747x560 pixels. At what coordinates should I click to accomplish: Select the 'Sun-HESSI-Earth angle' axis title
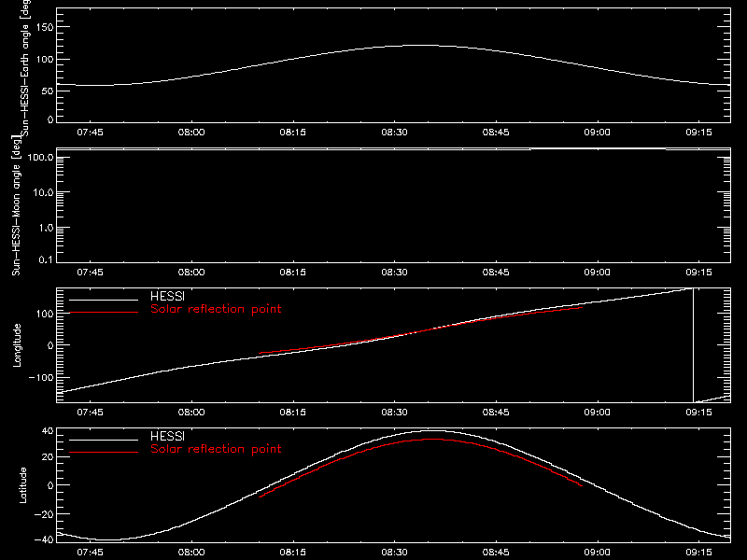(x=25, y=67)
